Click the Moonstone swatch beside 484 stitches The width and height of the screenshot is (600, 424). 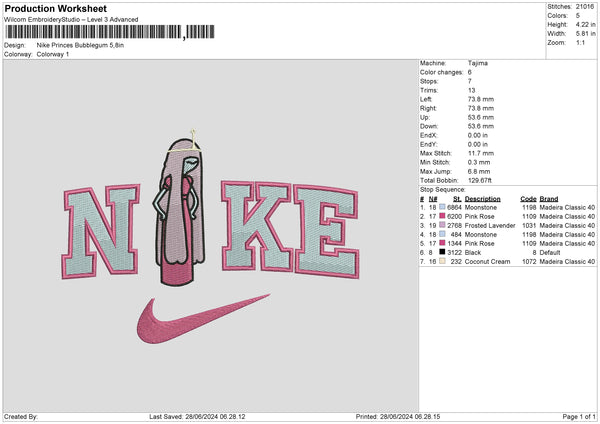point(442,234)
